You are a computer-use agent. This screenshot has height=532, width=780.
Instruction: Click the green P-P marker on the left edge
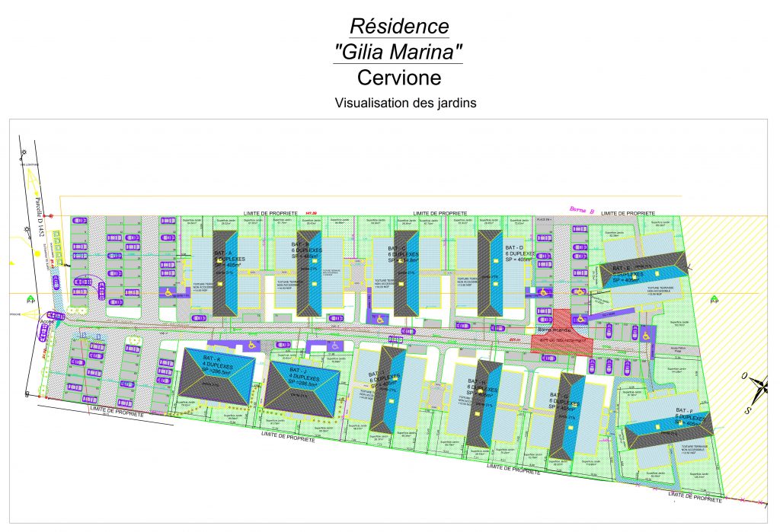(x=30, y=298)
